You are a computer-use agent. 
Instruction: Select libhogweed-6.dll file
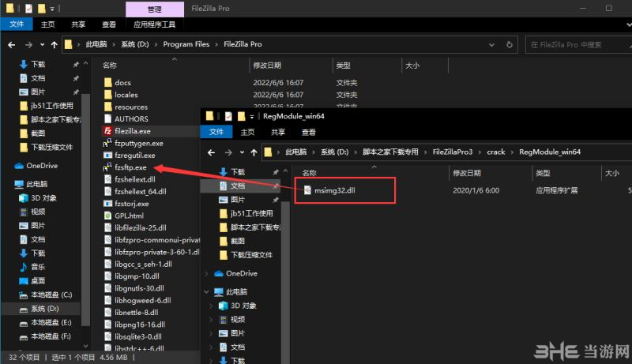(143, 300)
